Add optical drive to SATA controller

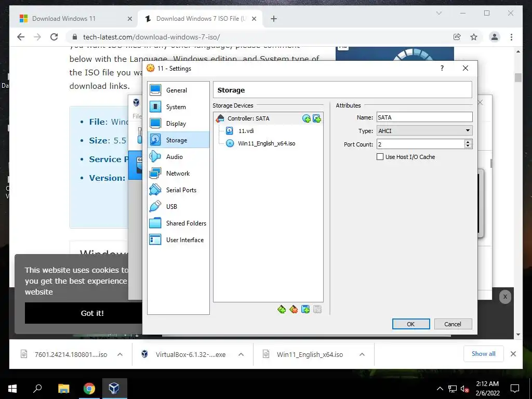tap(307, 118)
